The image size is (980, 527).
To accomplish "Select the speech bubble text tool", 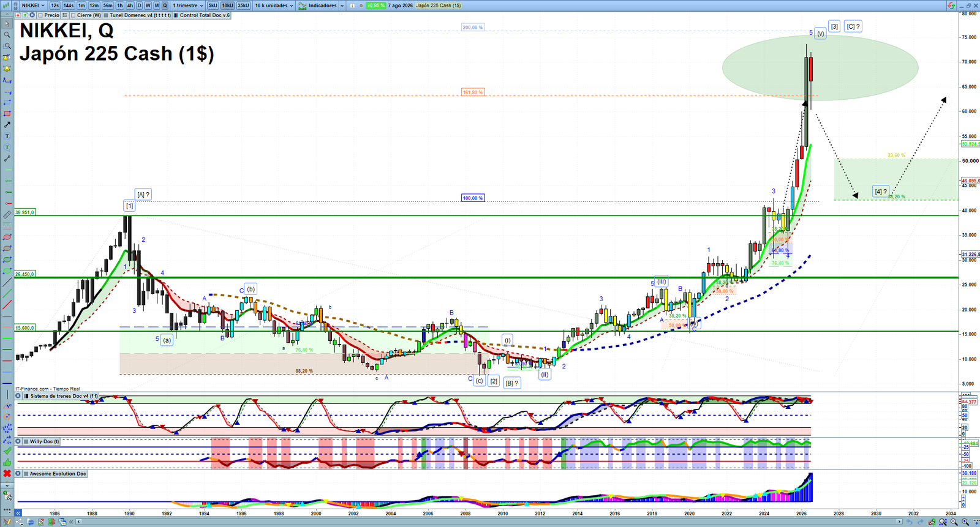I will (7, 147).
